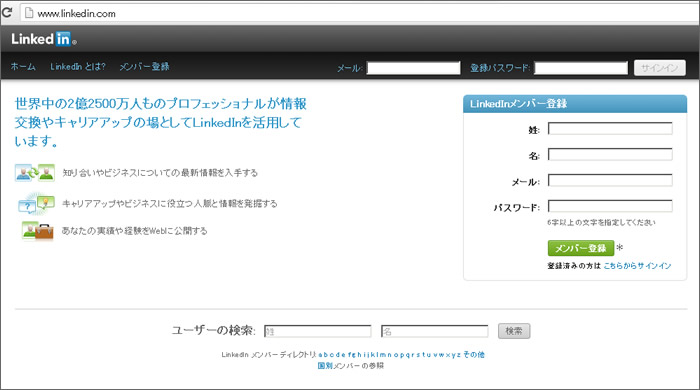Viewport: 700px width, 390px height.
Task: Click the LinkedIn logo
Action: [x=44, y=39]
